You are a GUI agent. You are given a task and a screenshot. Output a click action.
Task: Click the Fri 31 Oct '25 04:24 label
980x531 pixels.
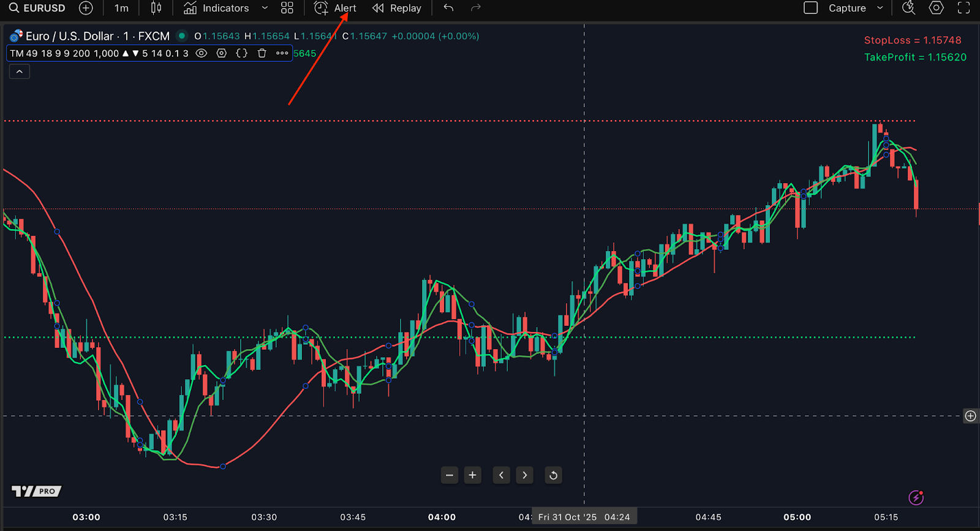[584, 517]
